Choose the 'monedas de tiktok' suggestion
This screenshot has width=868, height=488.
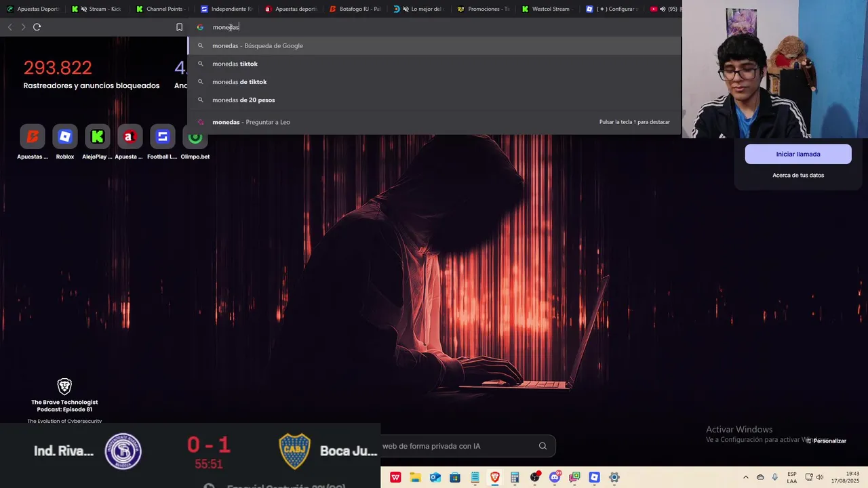(434, 82)
